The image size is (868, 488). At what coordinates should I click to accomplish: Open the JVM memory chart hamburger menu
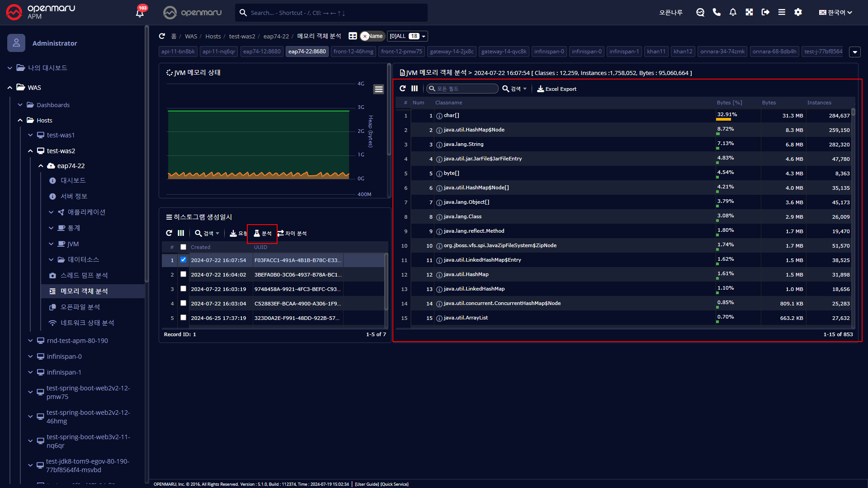pos(378,89)
